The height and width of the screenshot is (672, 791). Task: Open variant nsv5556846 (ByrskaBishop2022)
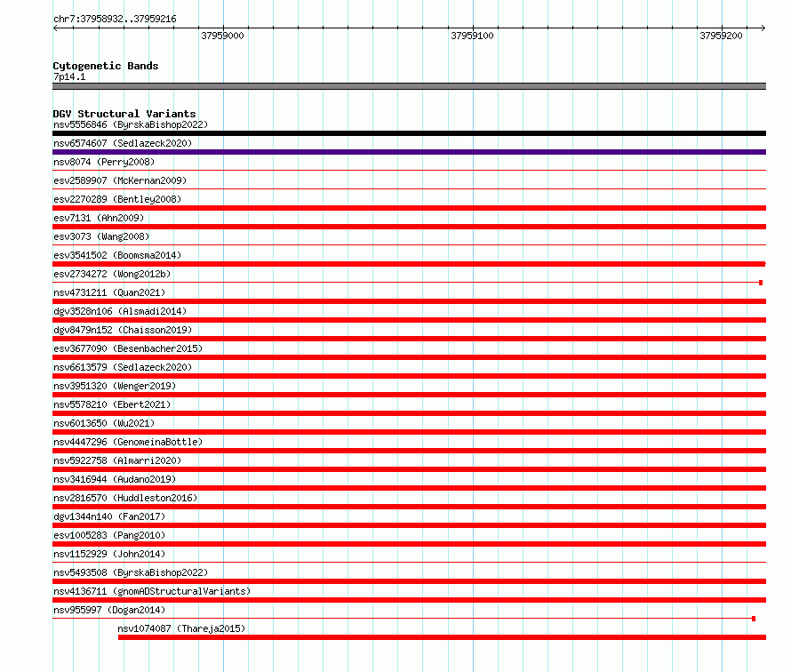coord(131,124)
